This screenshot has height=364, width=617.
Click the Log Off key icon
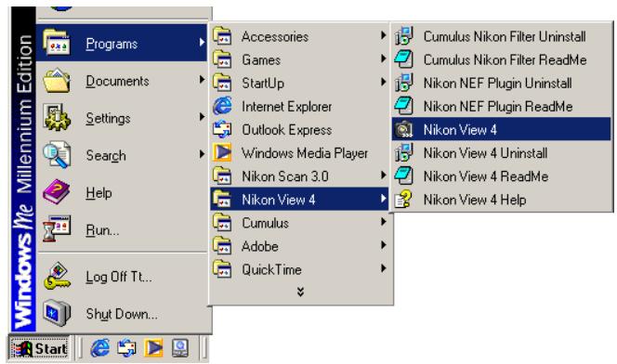pos(57,276)
